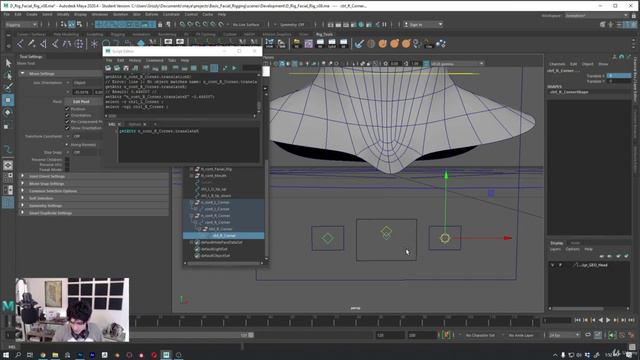Viewport: 640px width, 360px height.
Task: Click Save Script to Shelf icon
Action: [x=135, y=68]
